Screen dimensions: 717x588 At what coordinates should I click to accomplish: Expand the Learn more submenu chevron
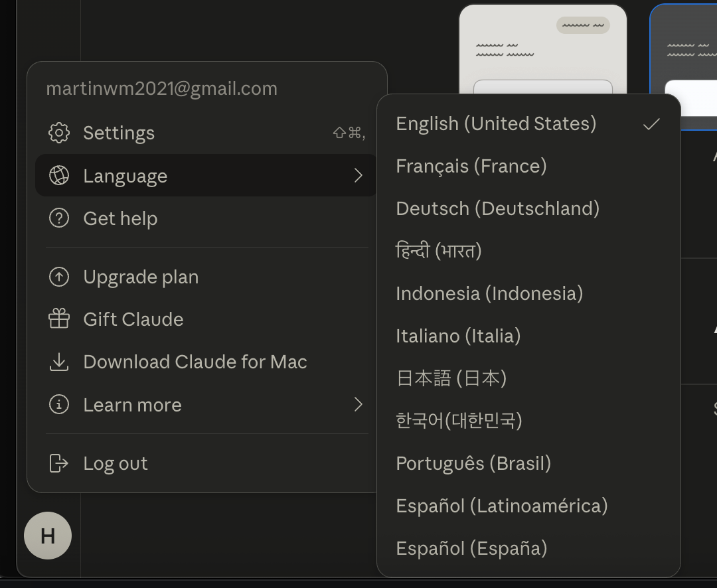[358, 404]
